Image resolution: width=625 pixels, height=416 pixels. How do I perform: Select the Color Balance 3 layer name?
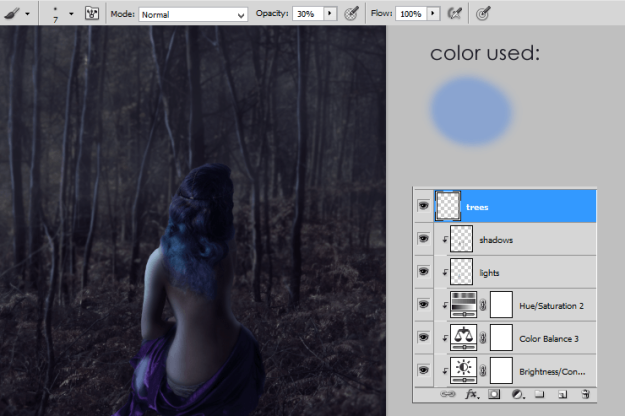tap(548, 339)
